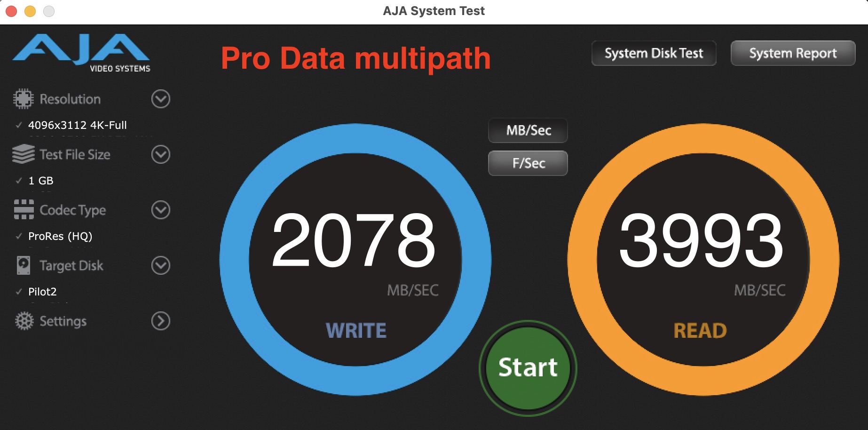Open Settings with the arrow chevron
Viewport: 868px width, 430px height.
coord(161,321)
